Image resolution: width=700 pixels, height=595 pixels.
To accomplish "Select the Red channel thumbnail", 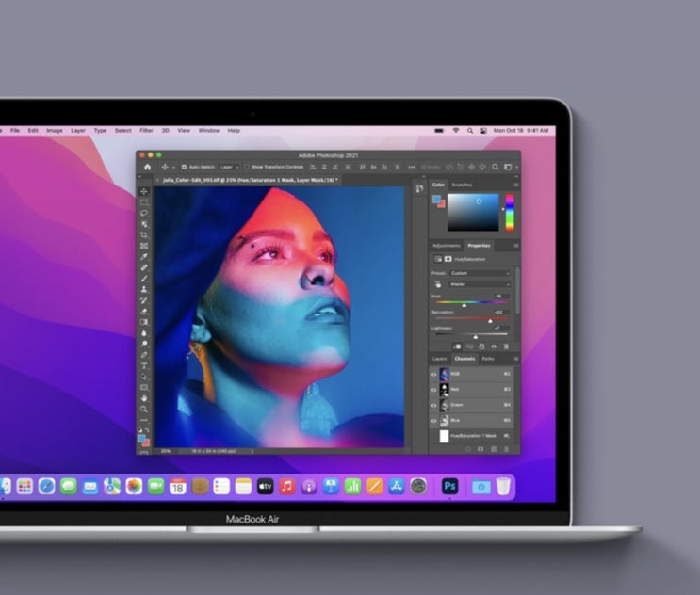I will (444, 390).
